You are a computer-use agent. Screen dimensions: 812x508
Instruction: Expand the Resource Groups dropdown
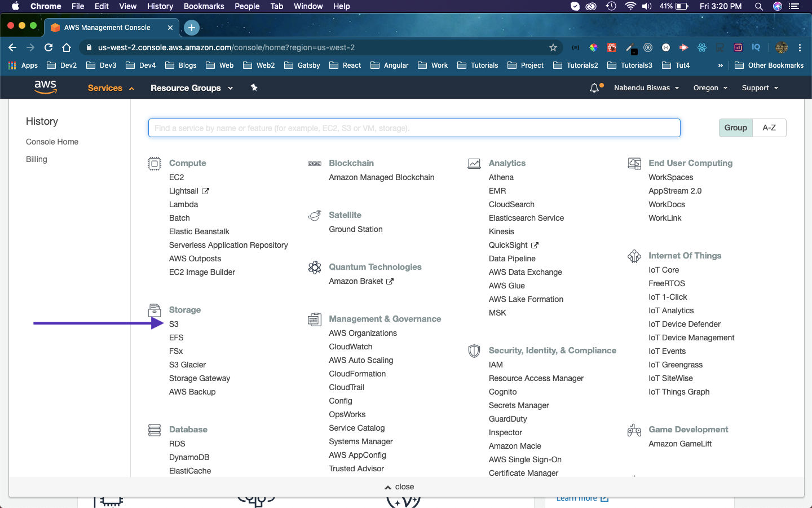192,88
